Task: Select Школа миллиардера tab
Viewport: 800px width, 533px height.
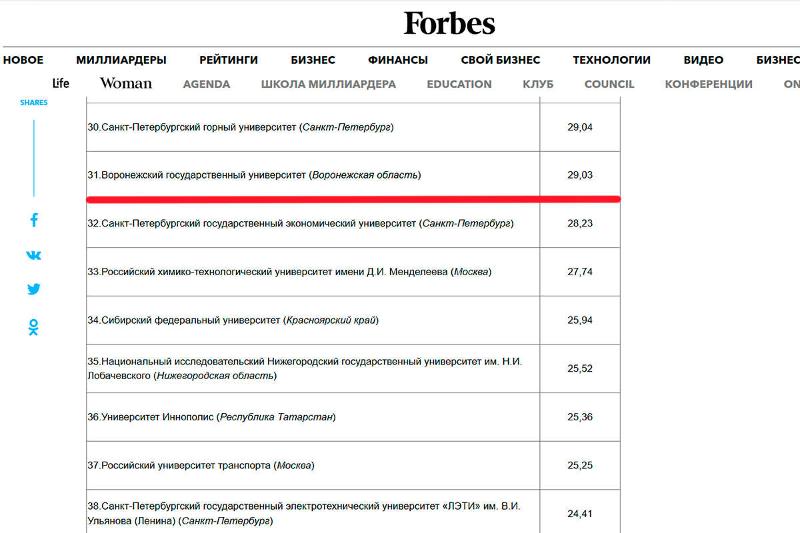Action: [x=328, y=84]
